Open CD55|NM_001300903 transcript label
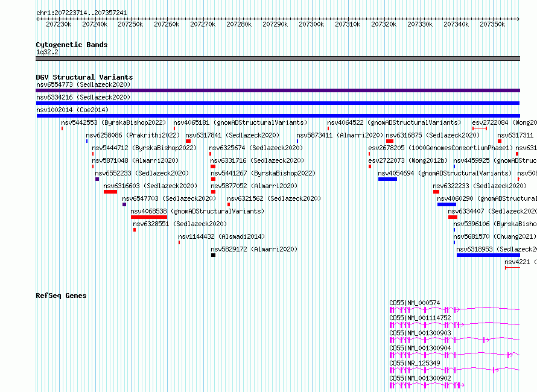Viewport: 537px width, 392px height. click(x=420, y=333)
